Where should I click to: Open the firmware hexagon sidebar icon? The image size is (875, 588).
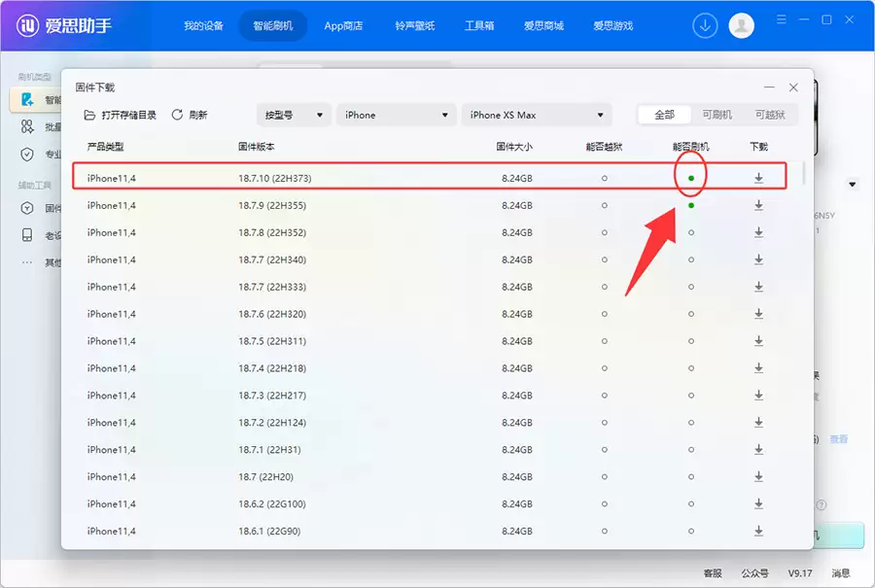pyautogui.click(x=27, y=208)
